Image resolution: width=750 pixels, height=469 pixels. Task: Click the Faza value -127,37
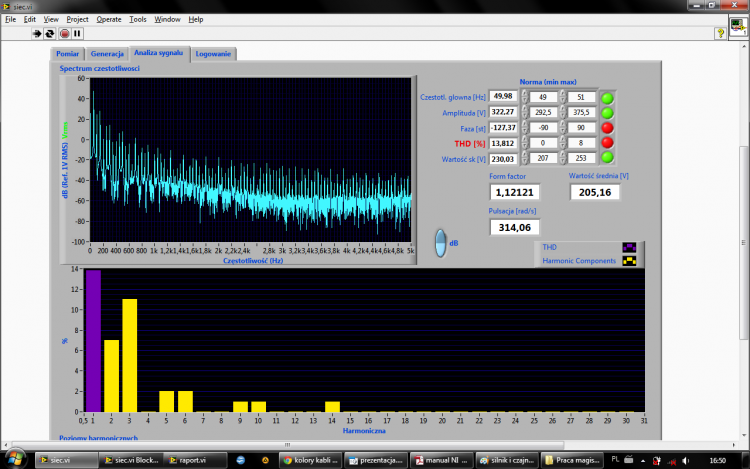point(503,128)
